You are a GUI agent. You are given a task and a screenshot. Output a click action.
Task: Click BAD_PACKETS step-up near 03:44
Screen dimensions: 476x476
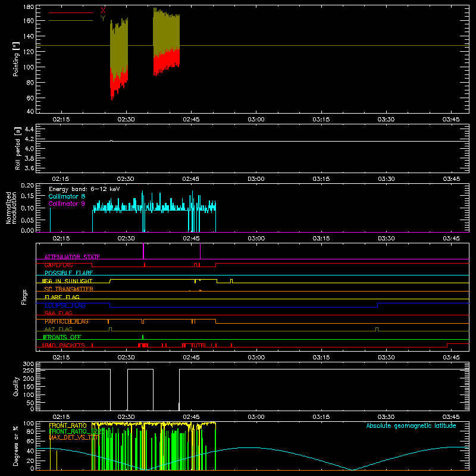coord(447,345)
